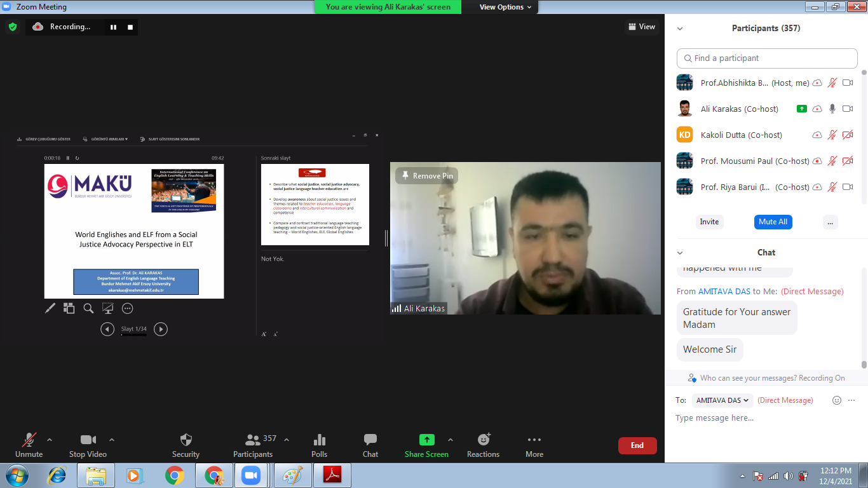Open Participants panel from toolbar
This screenshot has height=488, width=868.
(253, 440)
